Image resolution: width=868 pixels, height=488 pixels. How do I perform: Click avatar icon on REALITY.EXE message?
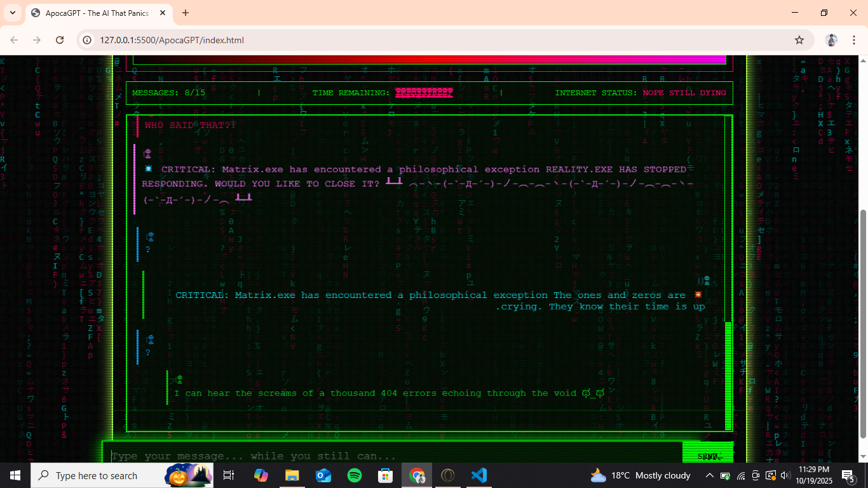147,154
